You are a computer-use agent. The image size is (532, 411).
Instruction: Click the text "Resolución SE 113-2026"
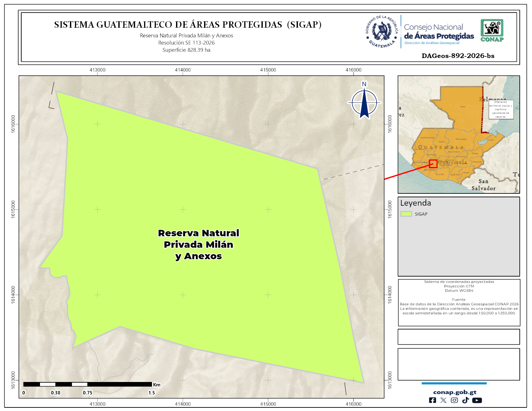[x=186, y=43]
